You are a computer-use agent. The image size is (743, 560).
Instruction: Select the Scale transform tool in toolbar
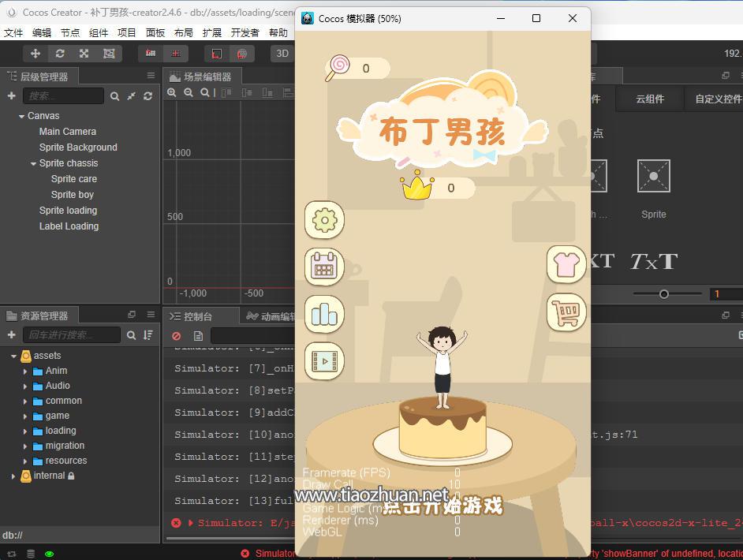pyautogui.click(x=84, y=54)
